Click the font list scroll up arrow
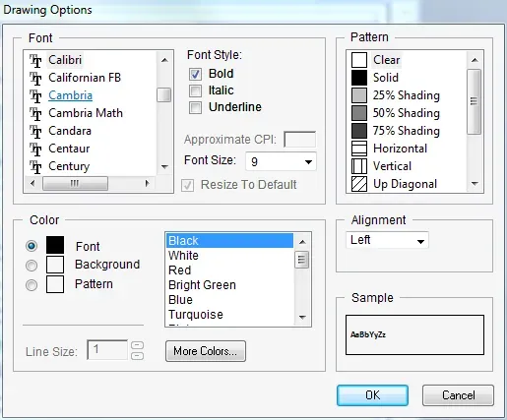This screenshot has width=507, height=420. [x=164, y=60]
